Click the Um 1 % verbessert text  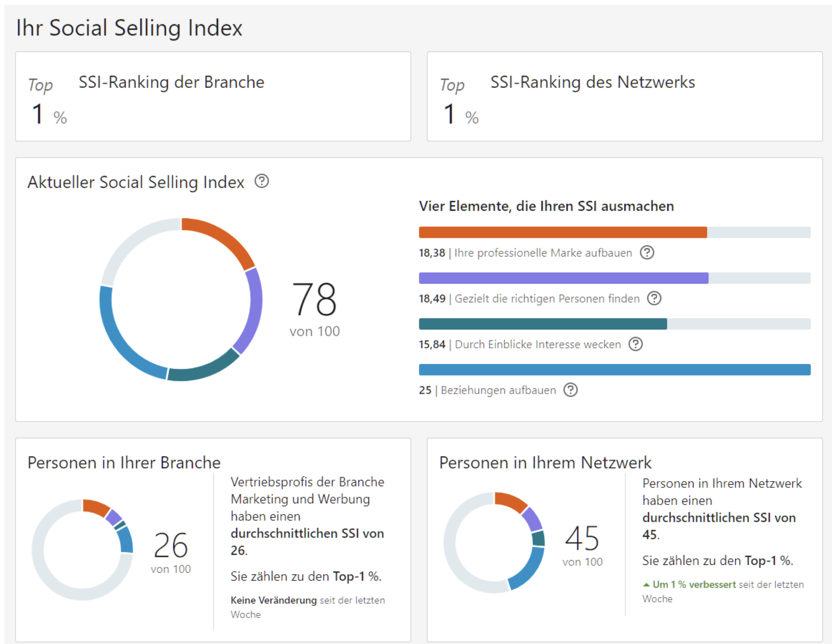(x=694, y=585)
